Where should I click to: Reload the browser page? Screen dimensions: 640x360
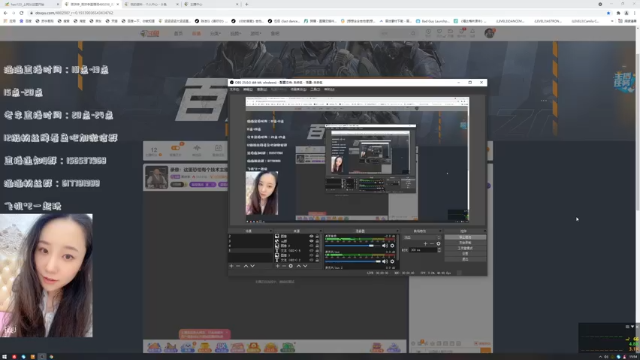21,13
